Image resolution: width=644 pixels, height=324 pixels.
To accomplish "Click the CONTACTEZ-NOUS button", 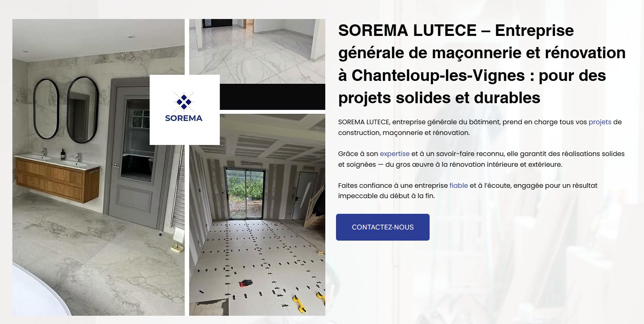I will point(383,227).
